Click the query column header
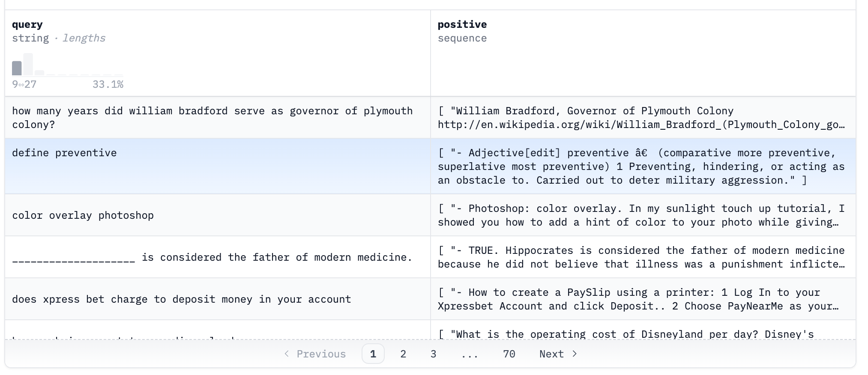 [x=27, y=24]
